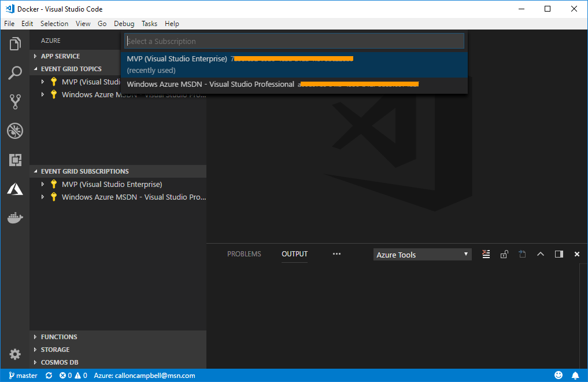This screenshot has height=382, width=588.
Task: Clear output using the clear icon
Action: tap(486, 254)
